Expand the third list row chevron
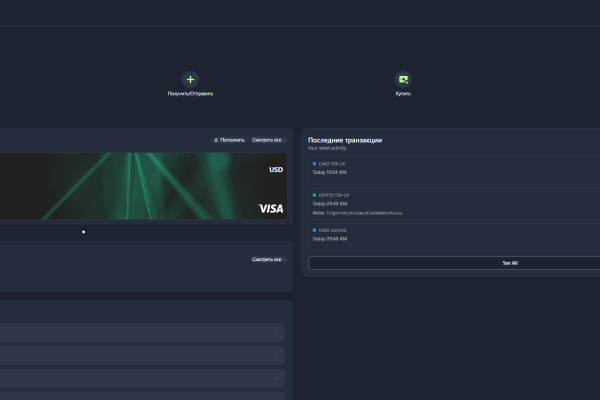The width and height of the screenshot is (600, 400). (277, 379)
